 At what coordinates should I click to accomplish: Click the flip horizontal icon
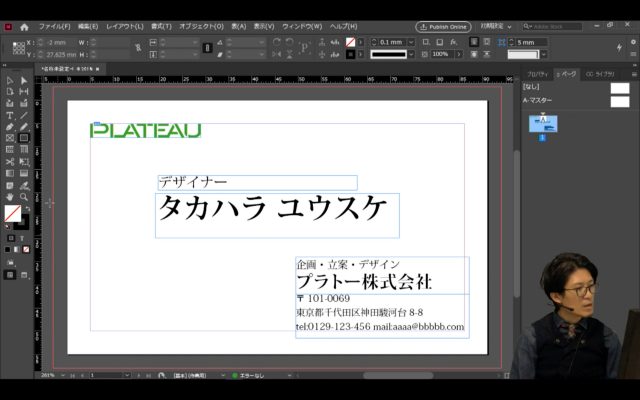[277, 54]
